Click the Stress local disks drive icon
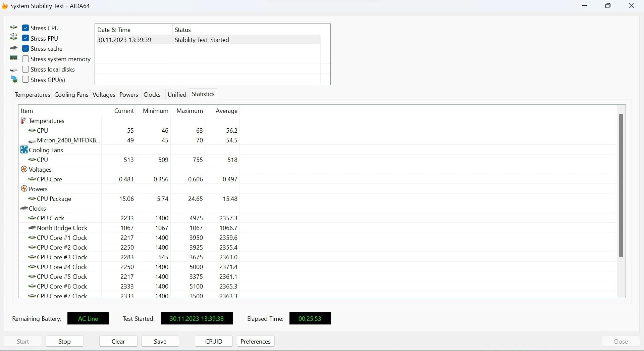 [x=13, y=70]
